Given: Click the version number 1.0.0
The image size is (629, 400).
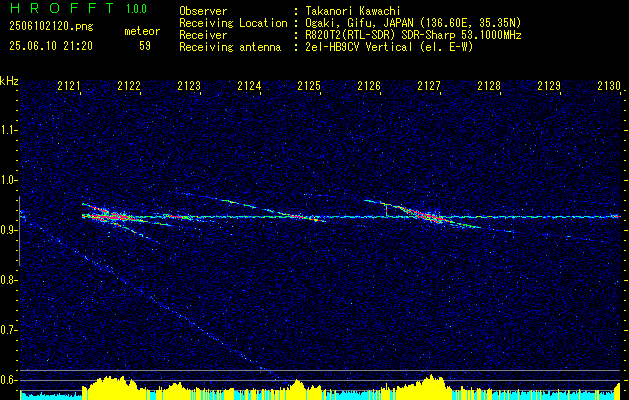Looking at the screenshot, I should coord(136,9).
